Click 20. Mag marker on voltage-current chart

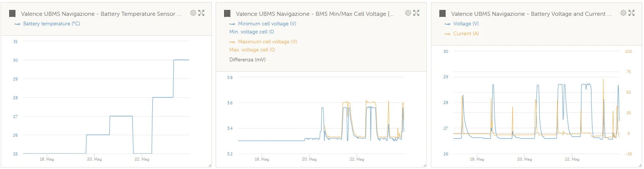pos(525,159)
